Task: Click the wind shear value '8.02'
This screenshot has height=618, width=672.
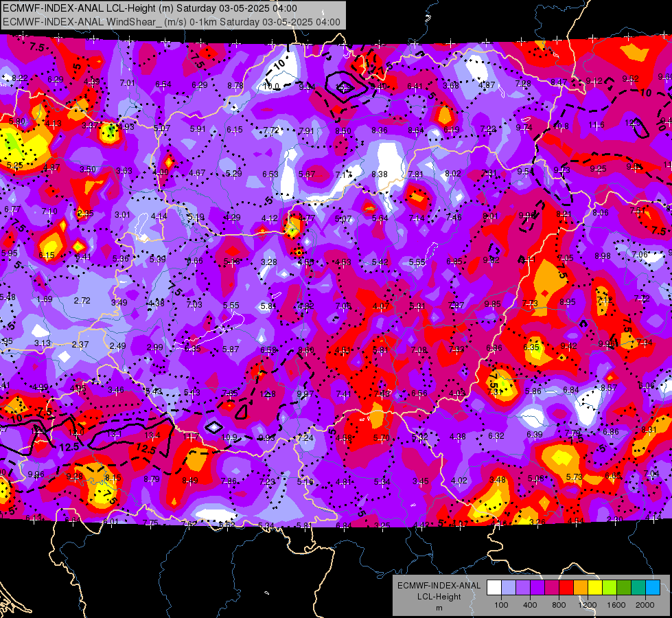Action: pyautogui.click(x=453, y=174)
